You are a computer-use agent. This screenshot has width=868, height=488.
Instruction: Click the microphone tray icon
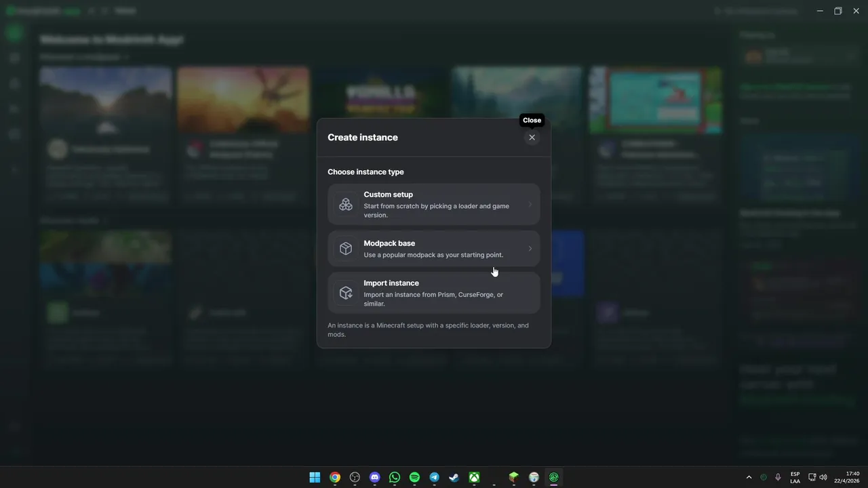(x=778, y=477)
